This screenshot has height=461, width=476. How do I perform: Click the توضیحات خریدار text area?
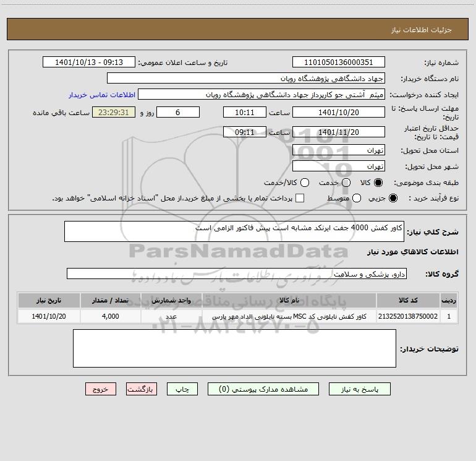tap(234, 348)
